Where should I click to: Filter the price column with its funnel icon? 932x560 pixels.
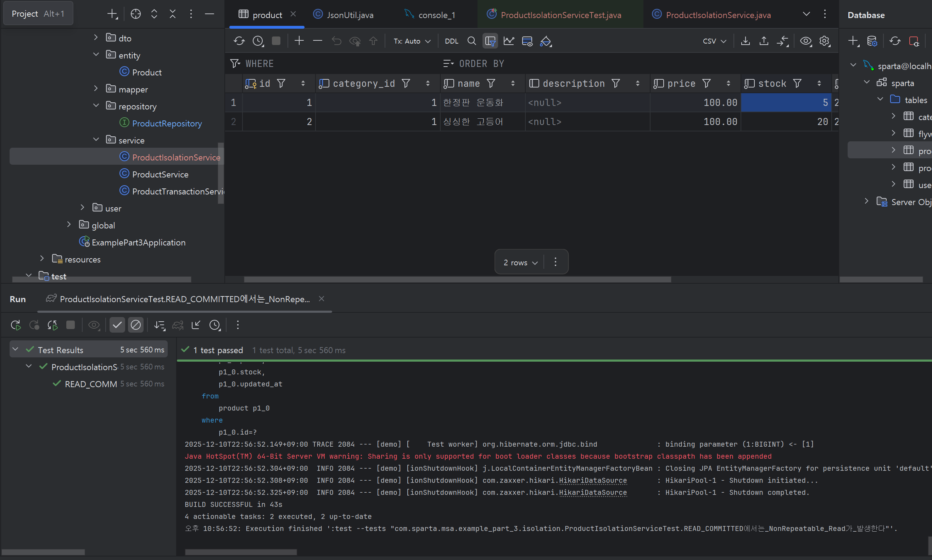[x=707, y=83]
